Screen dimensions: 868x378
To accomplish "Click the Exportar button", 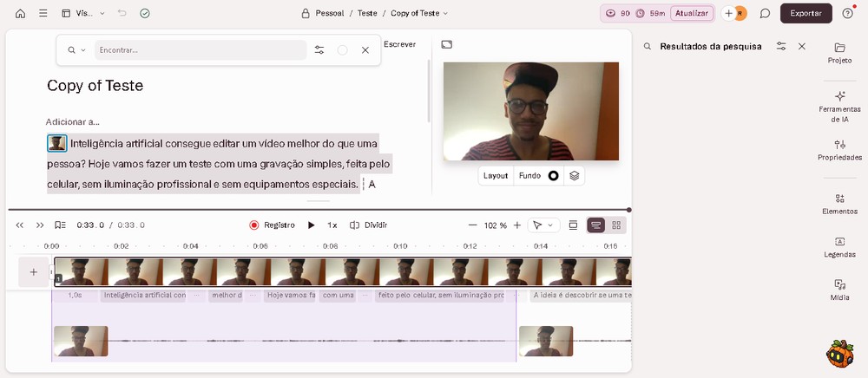I will [x=806, y=13].
